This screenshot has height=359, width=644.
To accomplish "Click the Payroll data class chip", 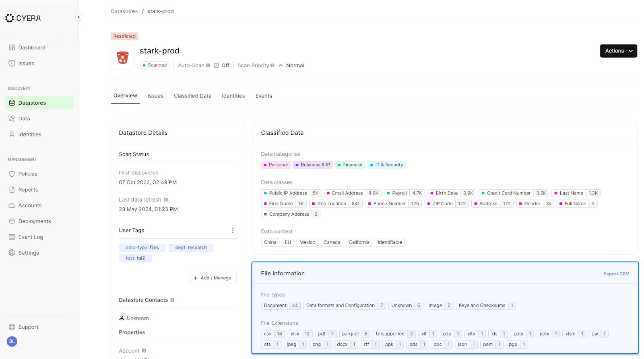I will (x=405, y=193).
